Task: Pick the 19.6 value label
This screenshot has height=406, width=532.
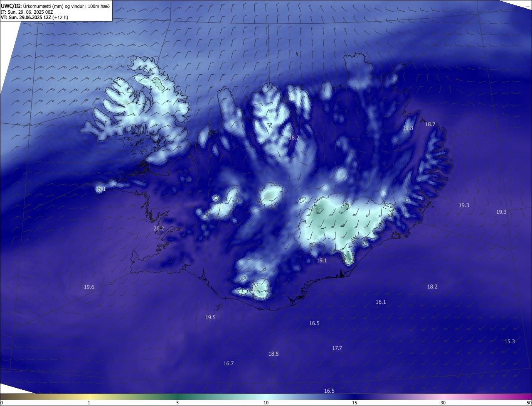Action: tap(89, 287)
